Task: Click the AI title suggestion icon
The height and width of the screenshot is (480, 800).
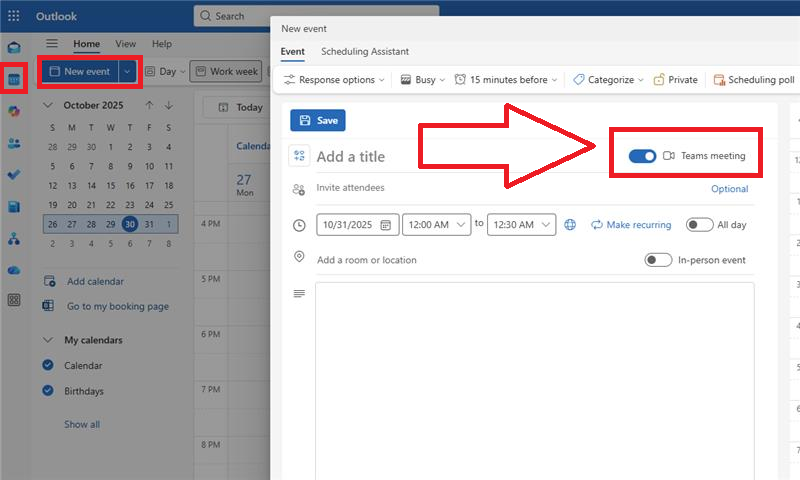Action: [299, 156]
